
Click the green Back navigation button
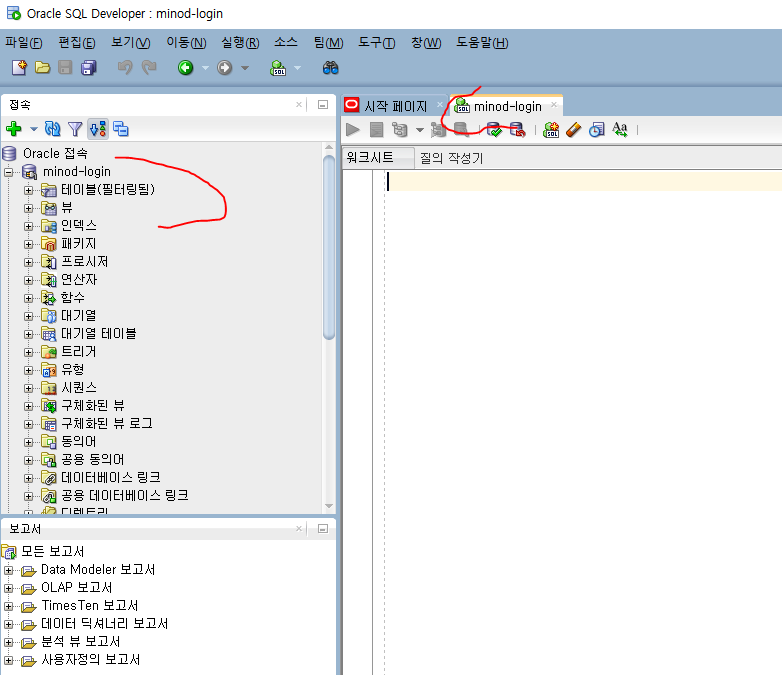click(x=186, y=67)
